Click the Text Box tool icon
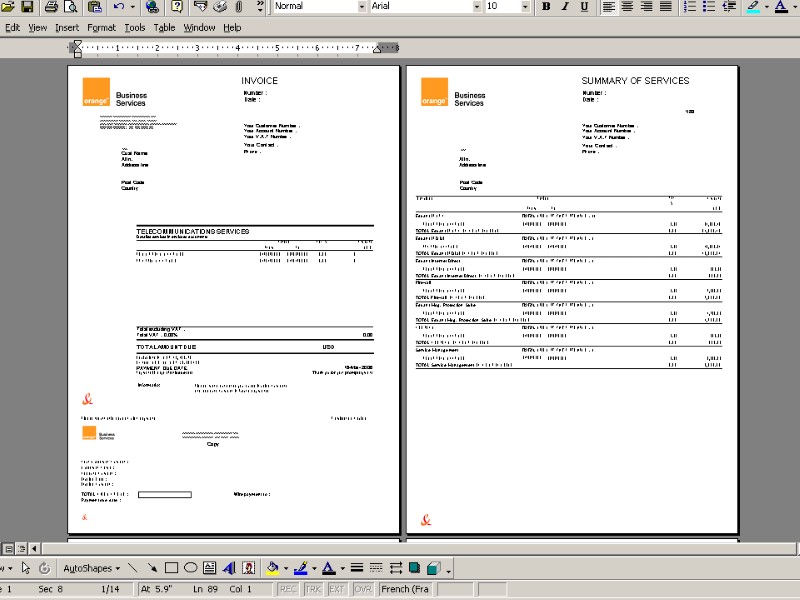Viewport: 800px width, 600px height. [x=209, y=568]
